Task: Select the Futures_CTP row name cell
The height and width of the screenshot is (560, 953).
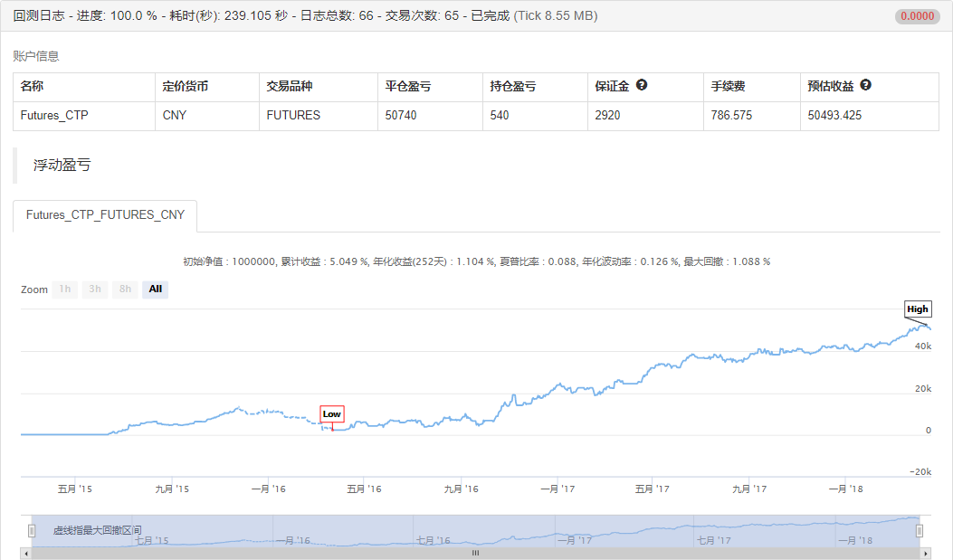Action: 52,116
